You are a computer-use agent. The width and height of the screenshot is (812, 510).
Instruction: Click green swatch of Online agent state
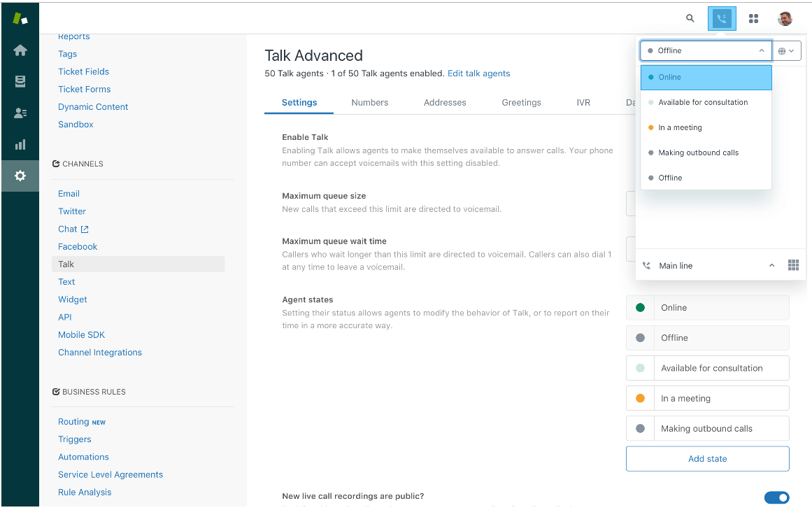pos(640,308)
